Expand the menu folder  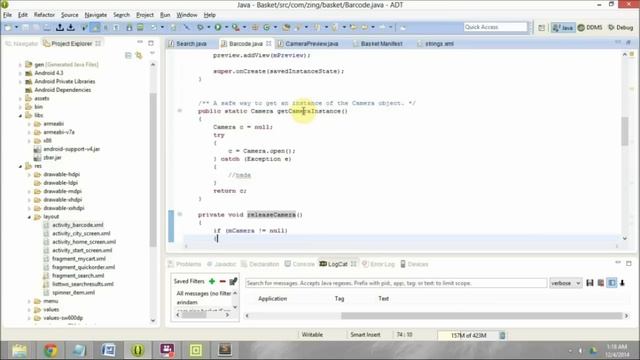(29, 301)
